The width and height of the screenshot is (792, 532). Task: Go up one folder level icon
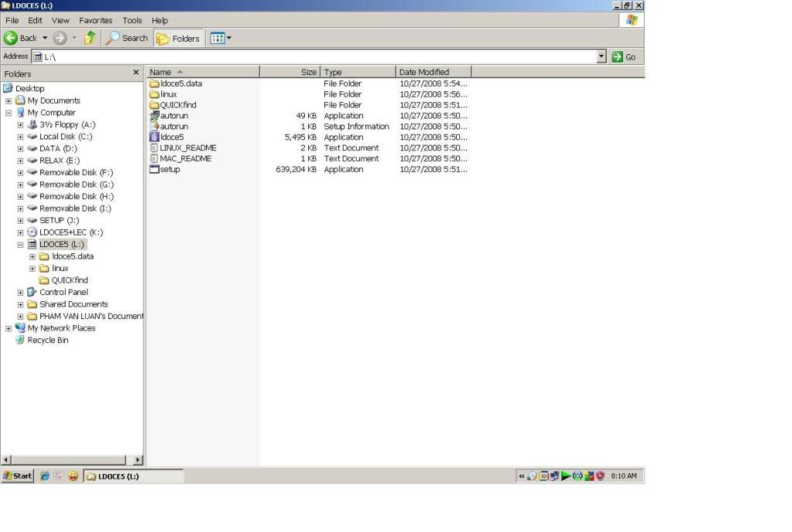91,38
